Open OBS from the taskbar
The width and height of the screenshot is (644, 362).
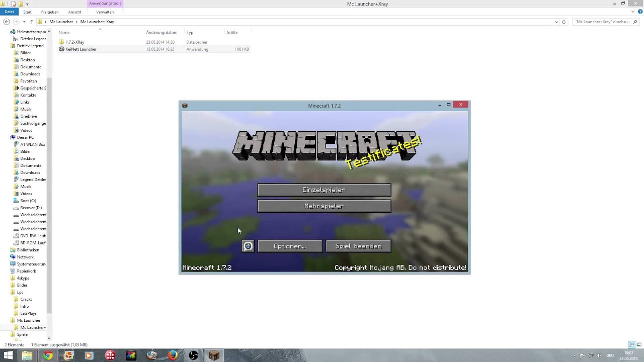194,355
